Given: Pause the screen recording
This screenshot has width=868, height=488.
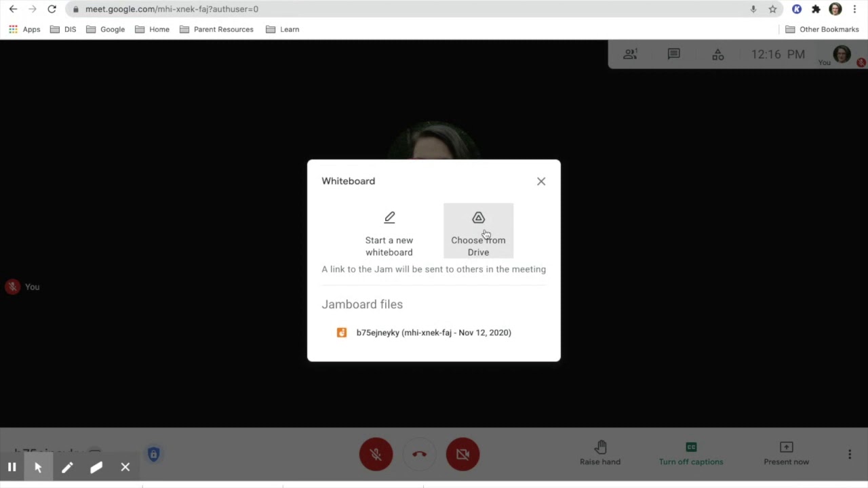Looking at the screenshot, I should pyautogui.click(x=12, y=467).
